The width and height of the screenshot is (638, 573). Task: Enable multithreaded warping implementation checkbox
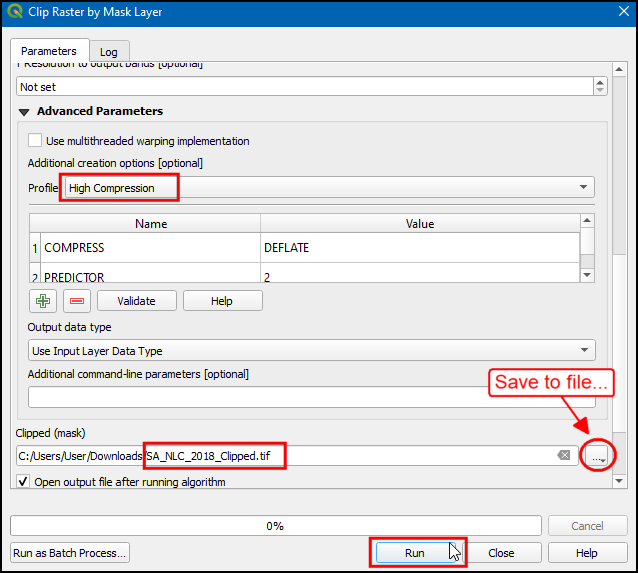tap(36, 141)
